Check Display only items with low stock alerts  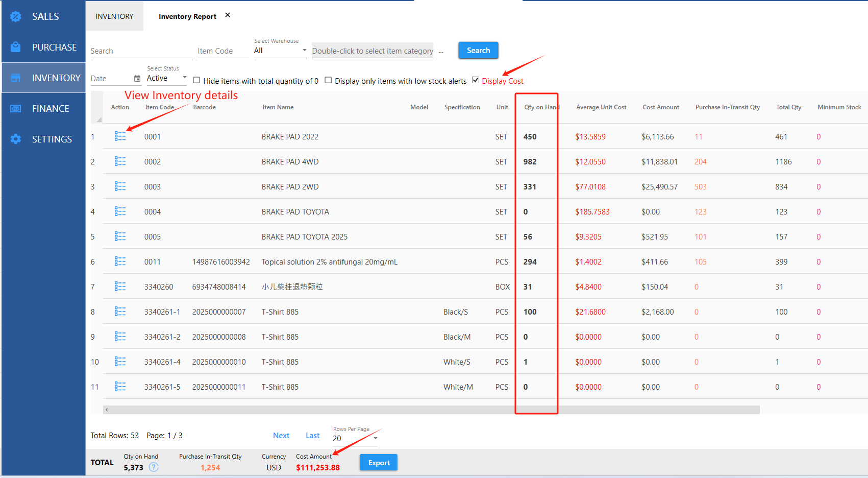pyautogui.click(x=328, y=80)
